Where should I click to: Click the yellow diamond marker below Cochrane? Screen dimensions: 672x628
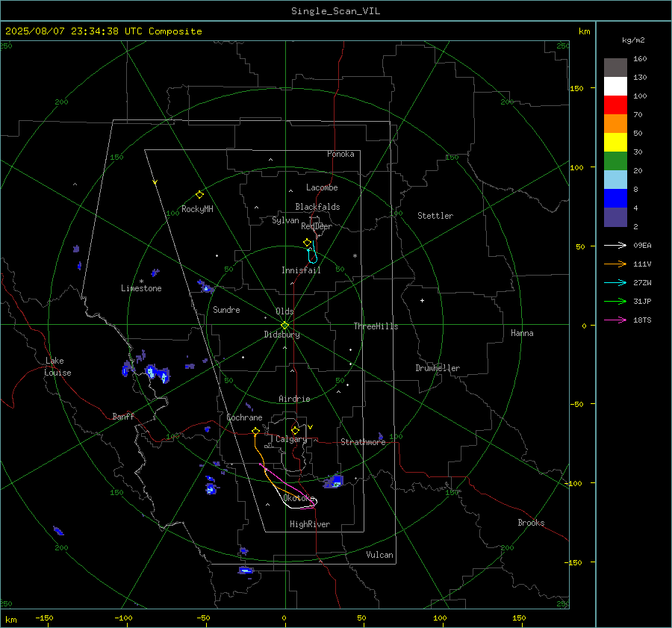[x=255, y=431]
